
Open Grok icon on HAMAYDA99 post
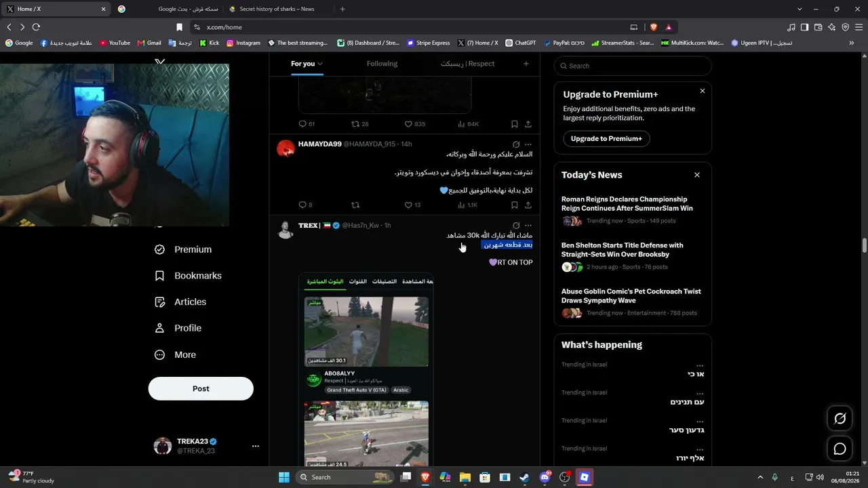[x=516, y=144]
